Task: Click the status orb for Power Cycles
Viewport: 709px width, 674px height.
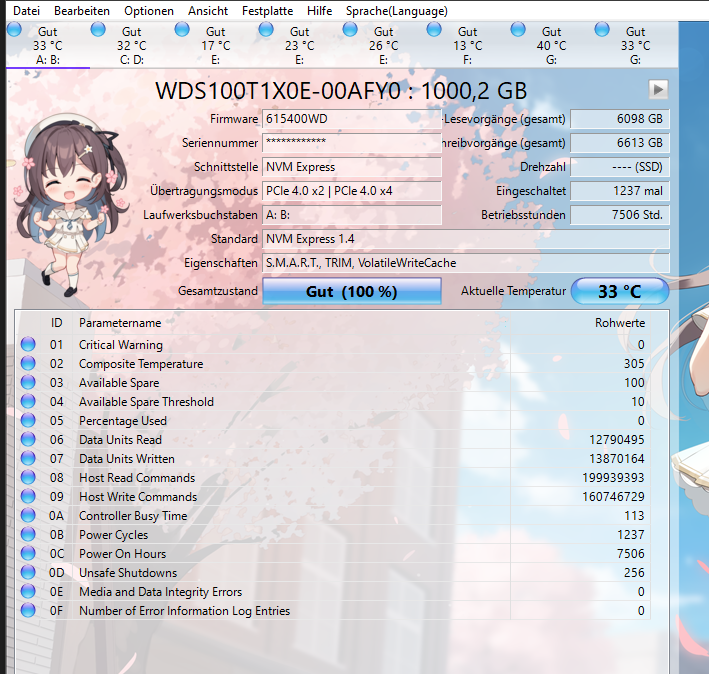Action: (28, 534)
